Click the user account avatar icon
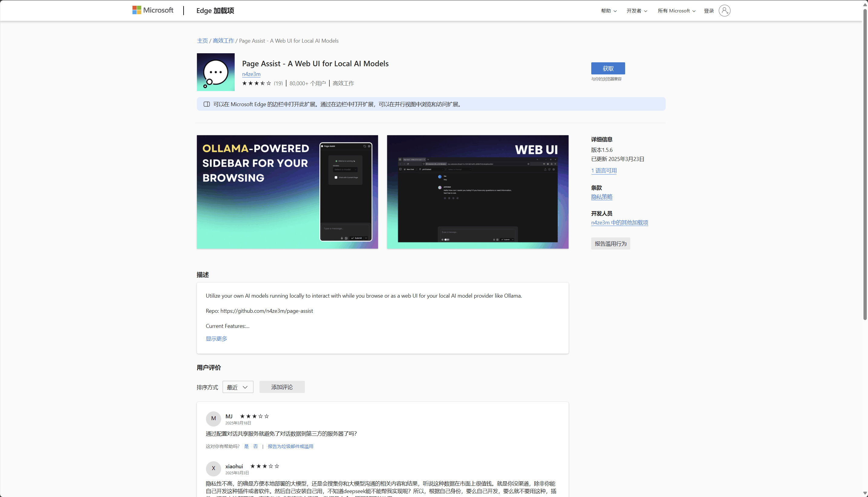The image size is (868, 497). point(724,11)
